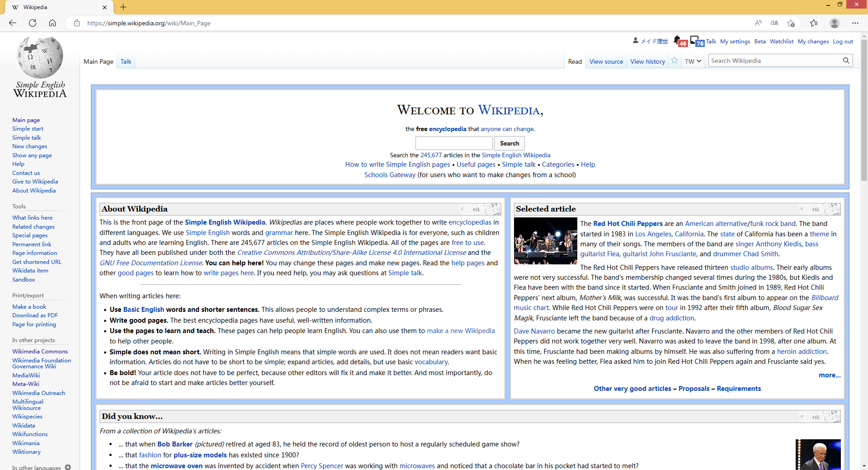Viewport: 868px width, 470px height.
Task: Open the Categories link in welcome box
Action: [x=558, y=164]
